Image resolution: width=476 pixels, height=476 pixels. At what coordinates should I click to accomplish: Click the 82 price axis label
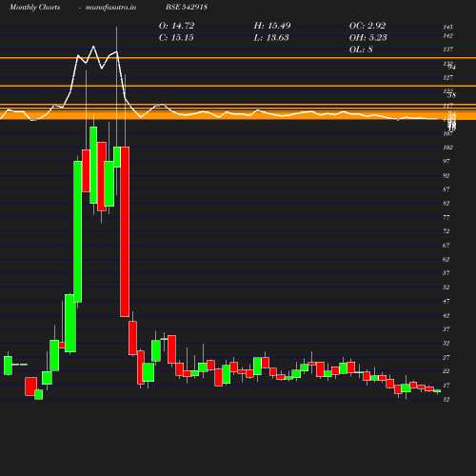[x=446, y=203]
